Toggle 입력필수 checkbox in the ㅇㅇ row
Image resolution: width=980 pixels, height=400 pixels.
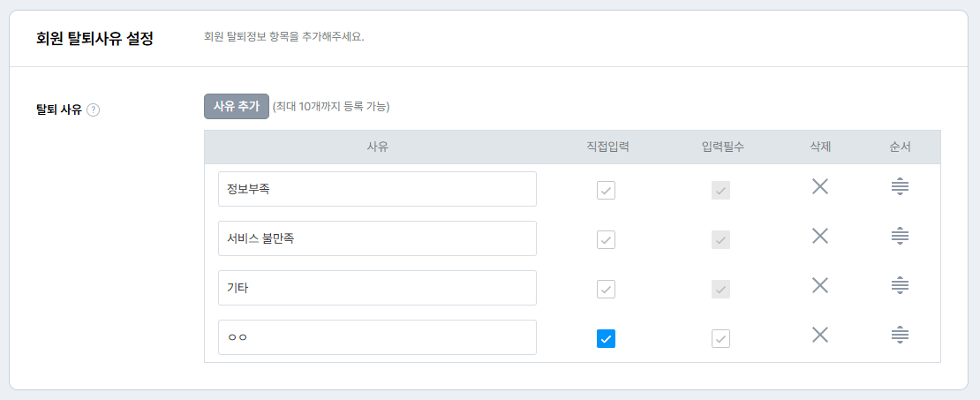click(721, 338)
